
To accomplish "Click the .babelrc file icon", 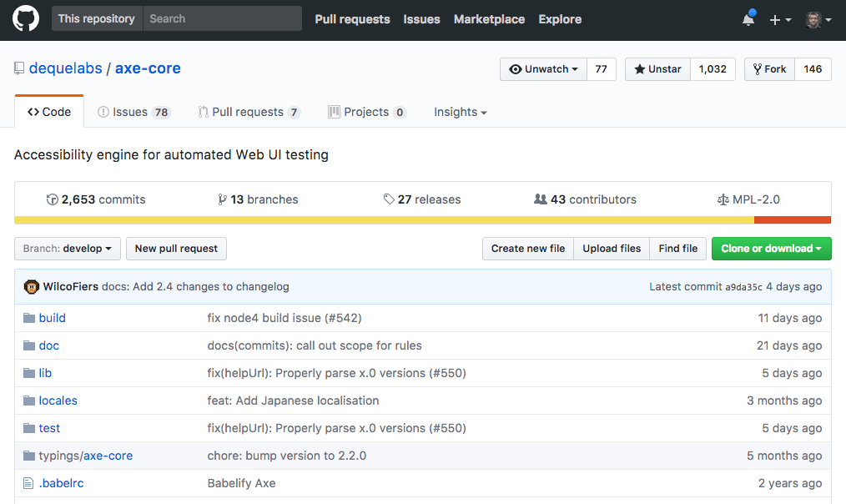I will 28,483.
